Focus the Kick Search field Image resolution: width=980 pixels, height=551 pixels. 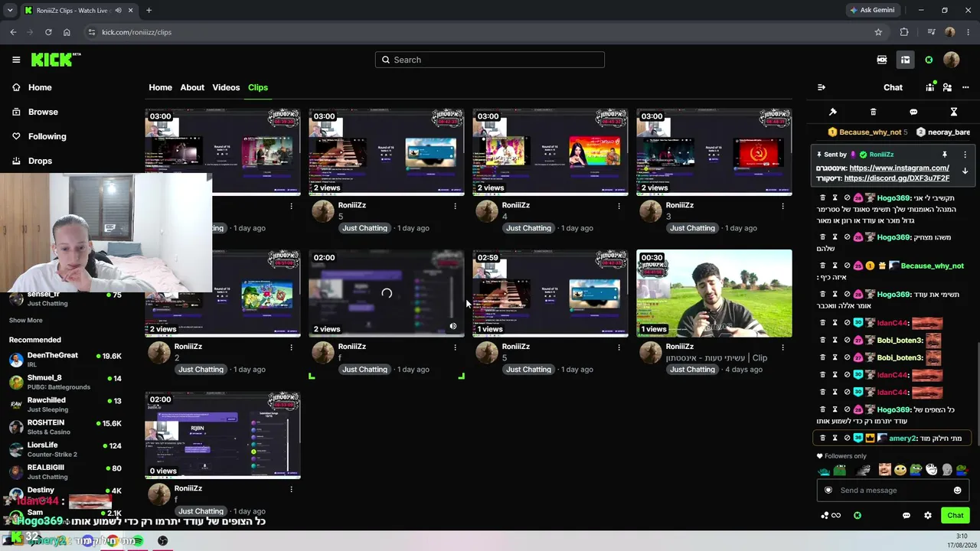[490, 60]
